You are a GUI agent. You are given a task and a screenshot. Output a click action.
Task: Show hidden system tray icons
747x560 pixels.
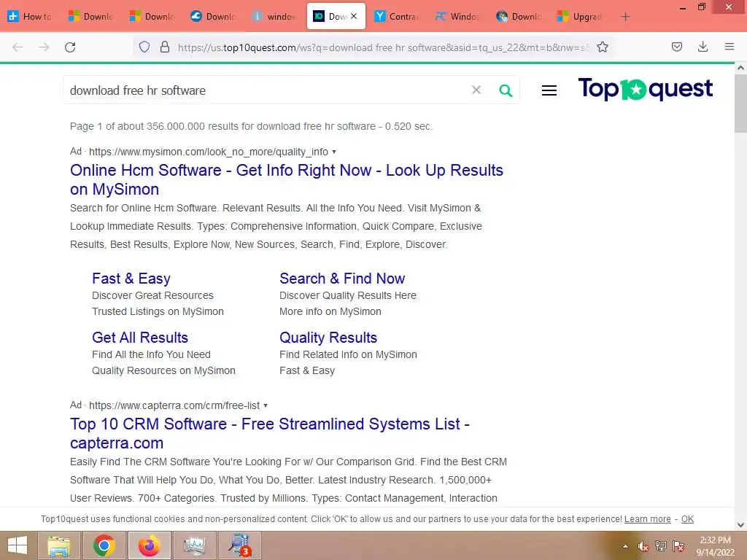tap(625, 546)
